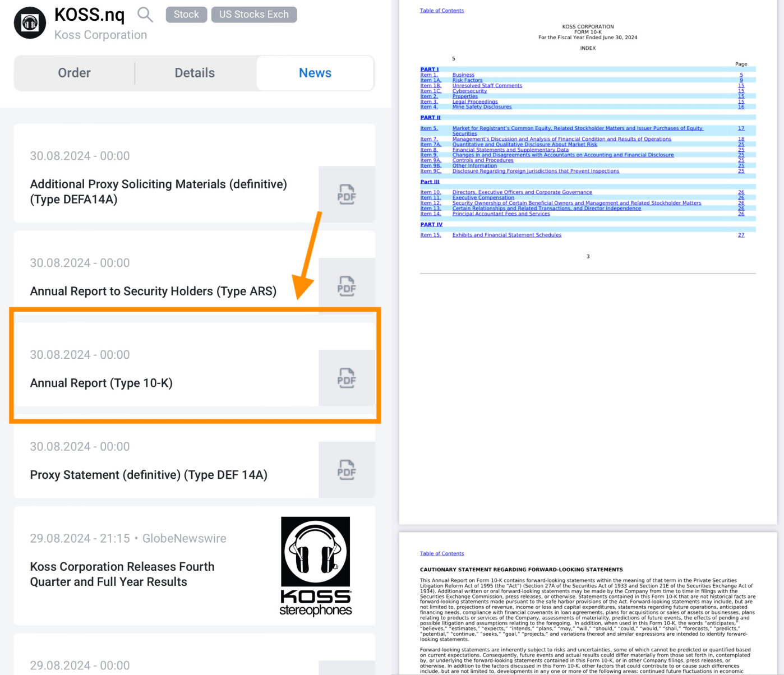
Task: Click Table of Contents link on second page
Action: pyautogui.click(x=441, y=553)
